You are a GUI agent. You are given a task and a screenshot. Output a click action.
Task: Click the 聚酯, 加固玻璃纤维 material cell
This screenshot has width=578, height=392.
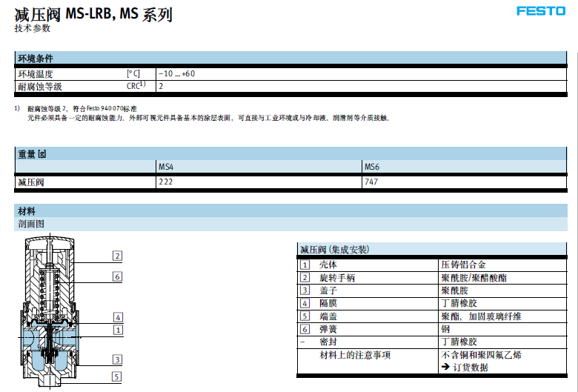(482, 316)
